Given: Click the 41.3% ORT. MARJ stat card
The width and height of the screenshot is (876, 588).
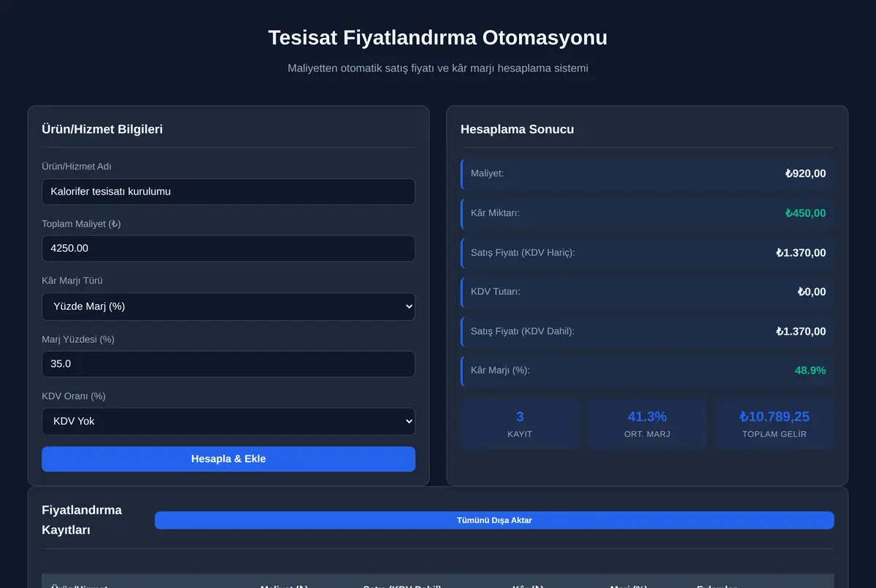Looking at the screenshot, I should click(x=648, y=423).
